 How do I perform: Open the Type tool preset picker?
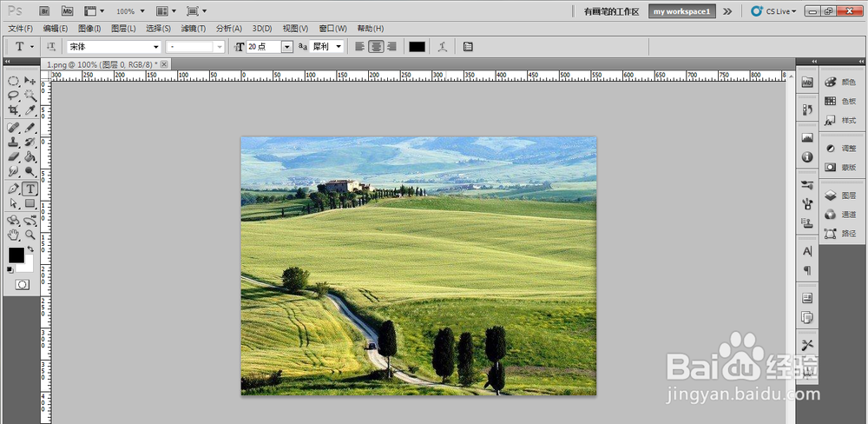(24, 47)
